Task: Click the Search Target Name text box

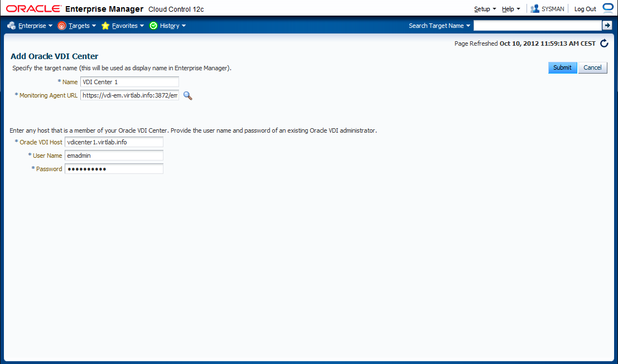Action: click(x=538, y=26)
